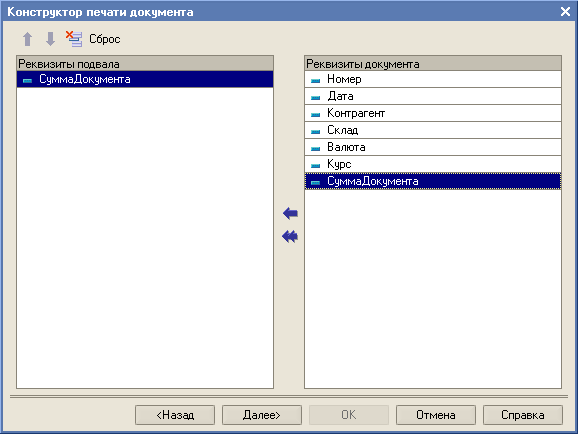Select Контрагент in document attributes list
Screen dimensions: 578x434
coord(433,113)
